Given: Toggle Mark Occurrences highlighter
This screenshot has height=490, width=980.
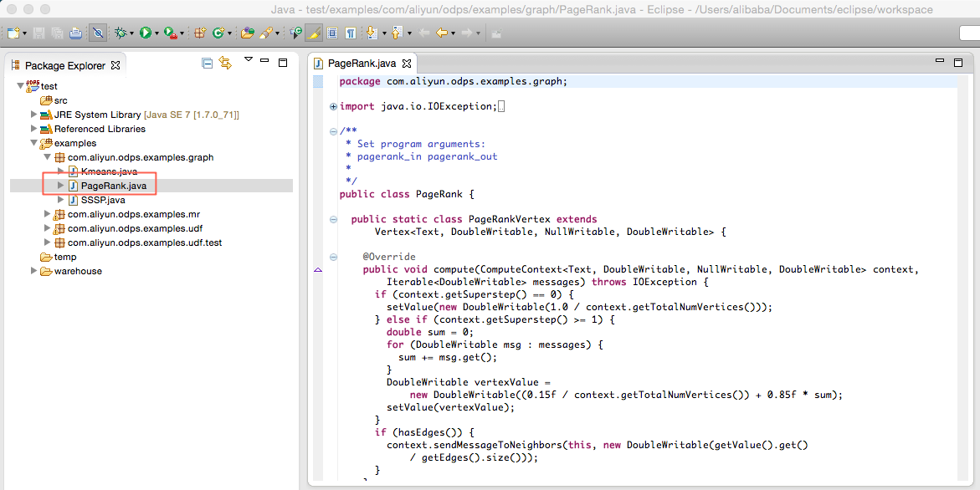Looking at the screenshot, I should (314, 33).
